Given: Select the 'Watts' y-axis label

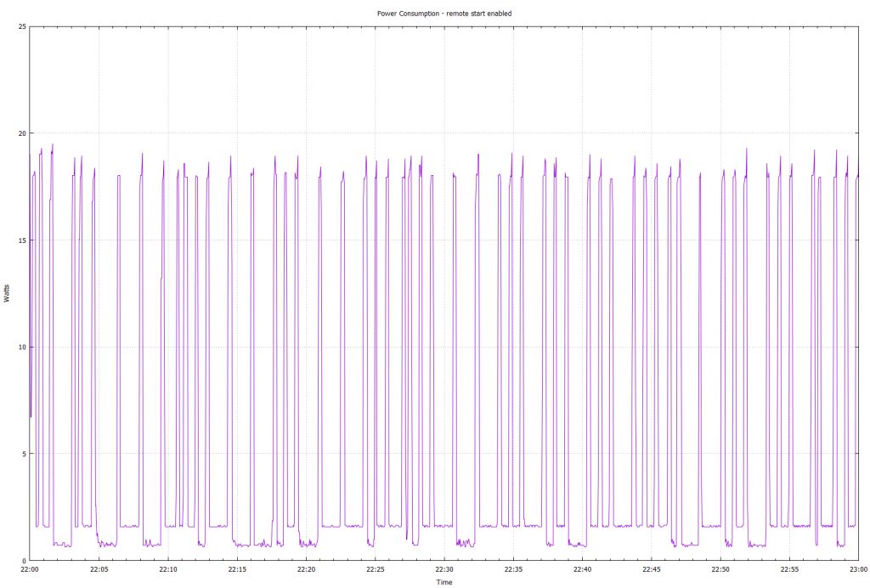Looking at the screenshot, I should click(7, 292).
